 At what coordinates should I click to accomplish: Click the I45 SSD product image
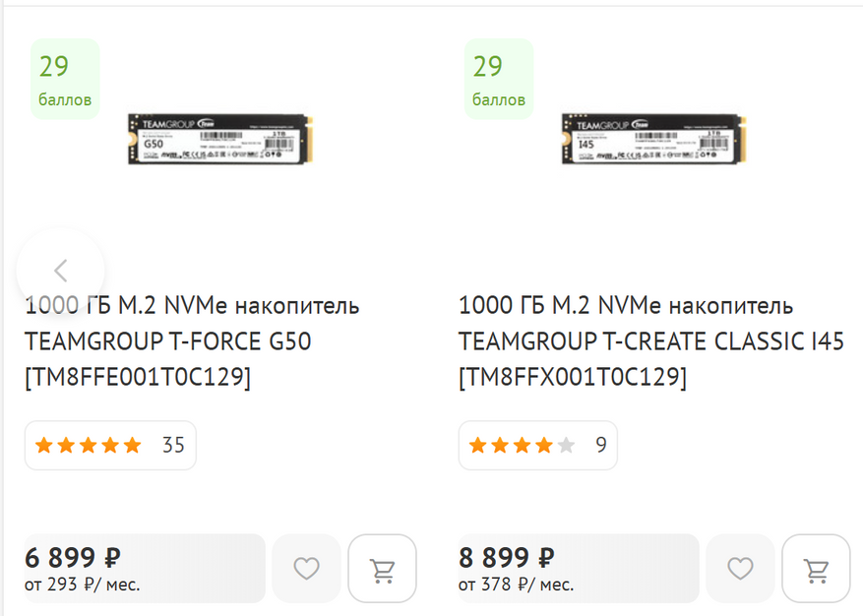[652, 139]
